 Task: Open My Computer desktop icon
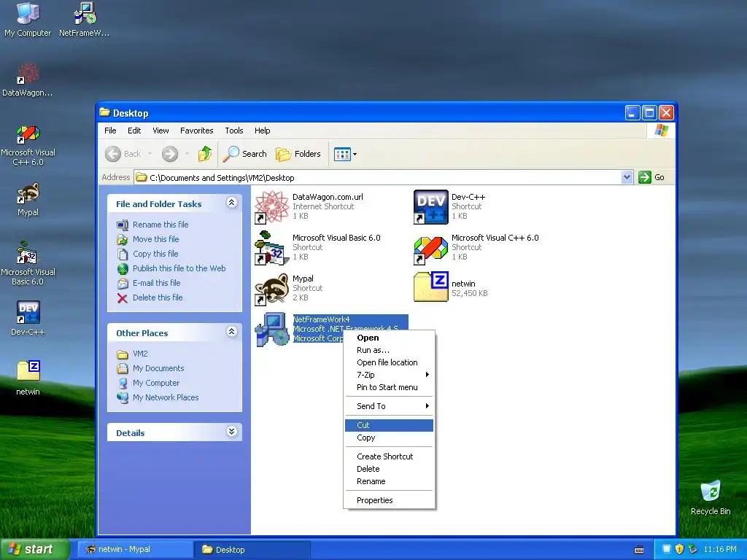coord(28,20)
